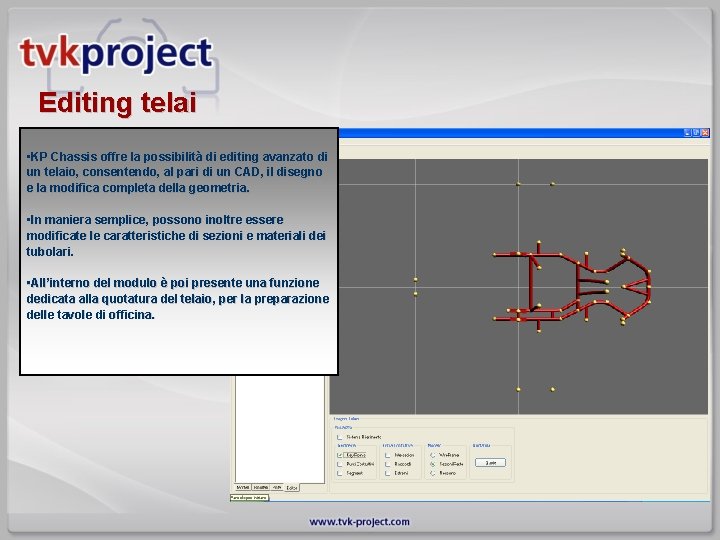Select the WireFrame radio option

[433, 455]
